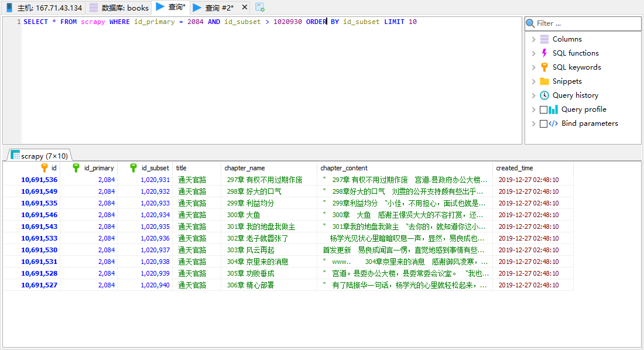Click the green key icon in id_subset header

click(x=133, y=167)
